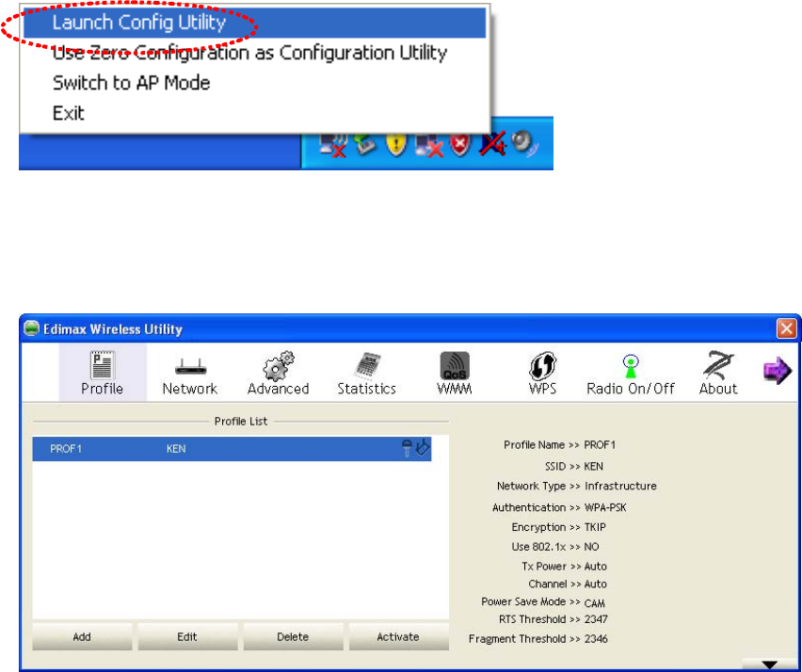
Task: Open the About page
Action: pos(718,373)
